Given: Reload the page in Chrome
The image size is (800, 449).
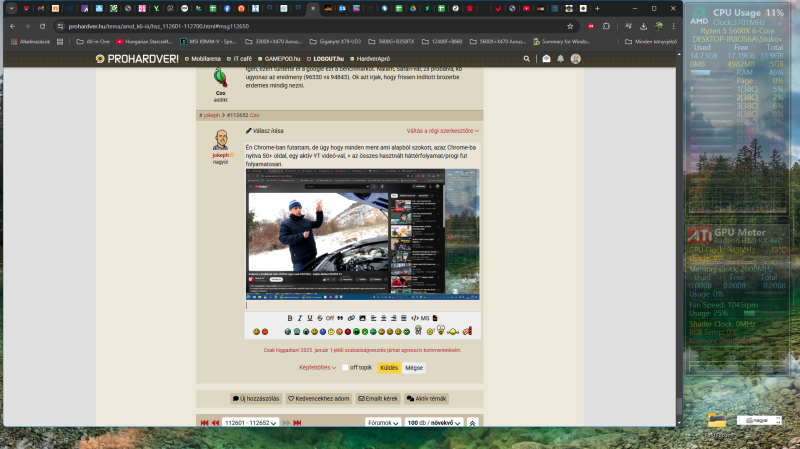Looking at the screenshot, I should click(x=42, y=26).
